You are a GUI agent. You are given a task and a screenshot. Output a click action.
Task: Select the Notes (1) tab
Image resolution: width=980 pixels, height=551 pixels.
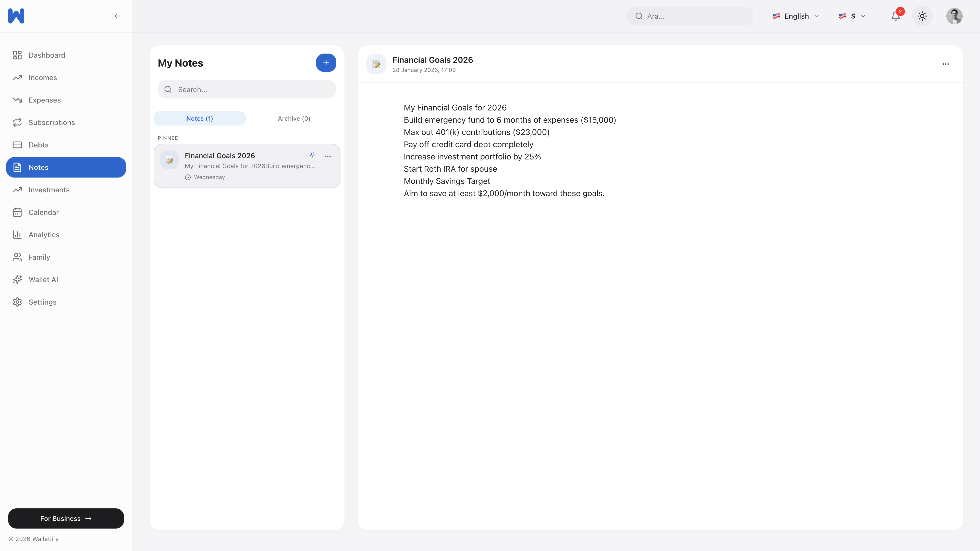199,119
